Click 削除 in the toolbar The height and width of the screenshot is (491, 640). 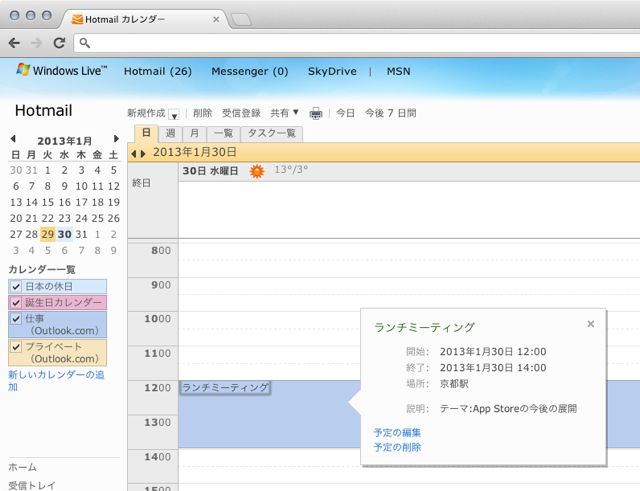tap(202, 113)
